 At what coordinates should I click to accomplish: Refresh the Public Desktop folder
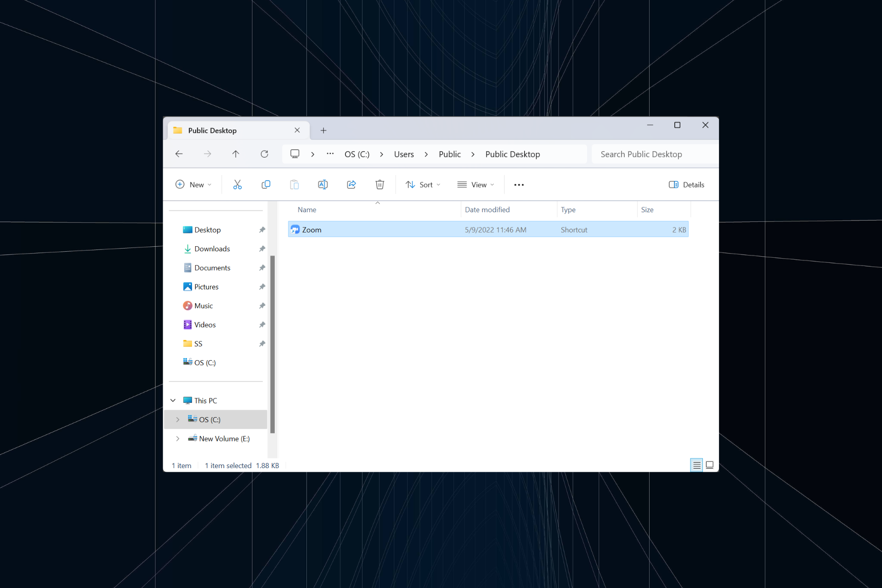(x=264, y=154)
